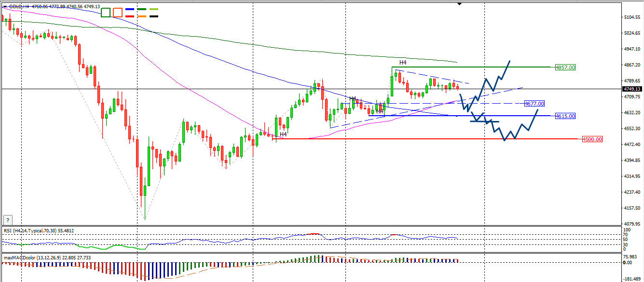Click the 5104.55 value on price scale
The width and height of the screenshot is (644, 282).
(x=632, y=17)
